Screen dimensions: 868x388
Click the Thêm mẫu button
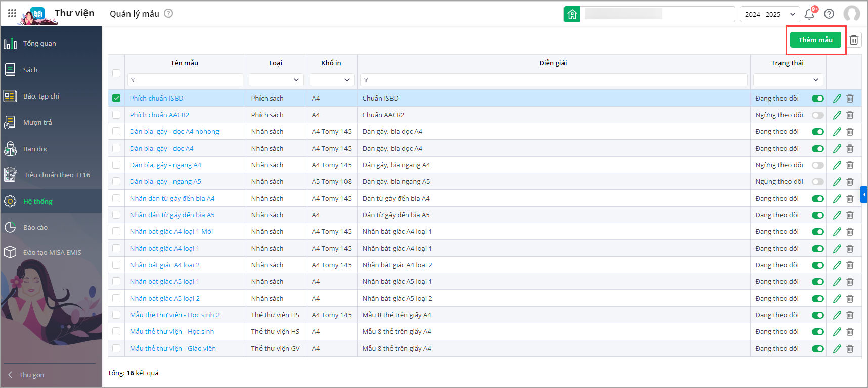tap(815, 40)
